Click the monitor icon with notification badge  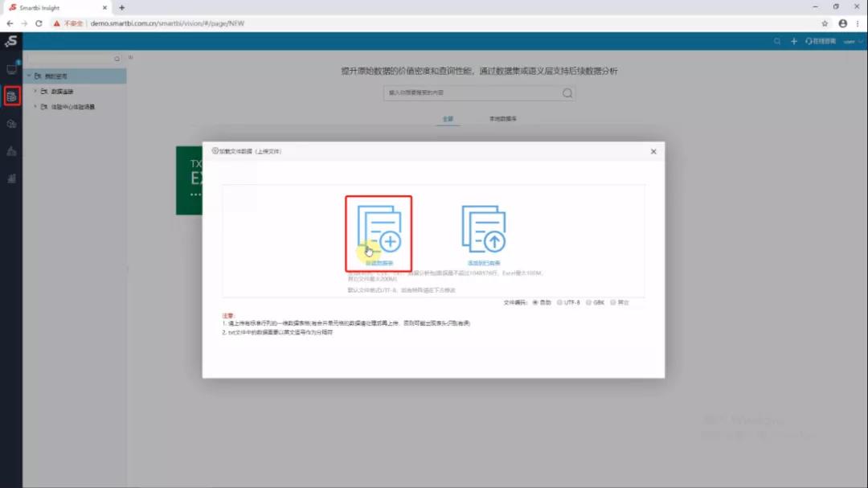(11, 68)
